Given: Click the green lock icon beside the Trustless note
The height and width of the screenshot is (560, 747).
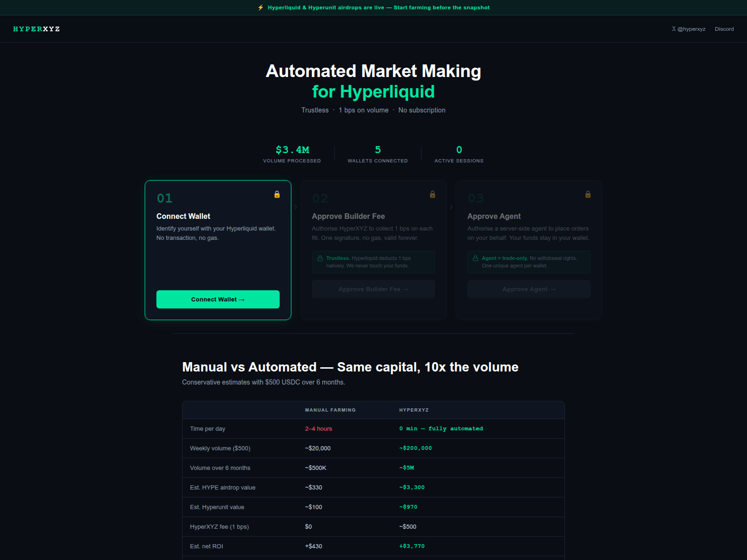Looking at the screenshot, I should (320, 258).
